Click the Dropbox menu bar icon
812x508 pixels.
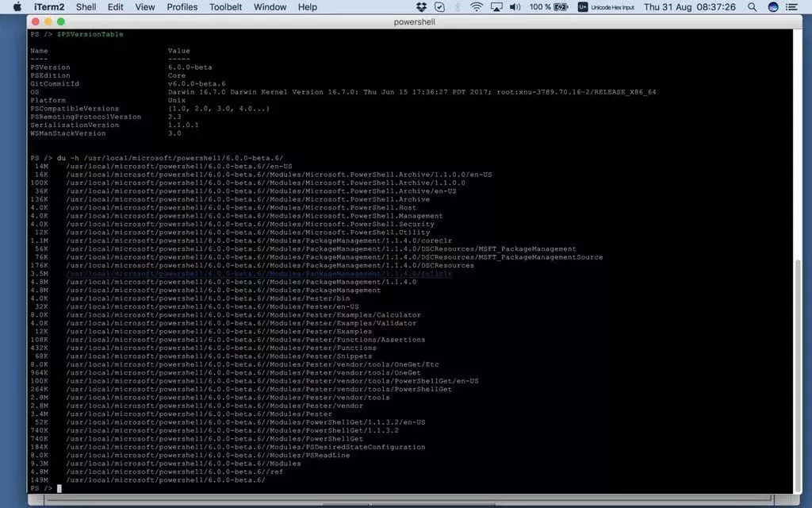(x=422, y=6)
